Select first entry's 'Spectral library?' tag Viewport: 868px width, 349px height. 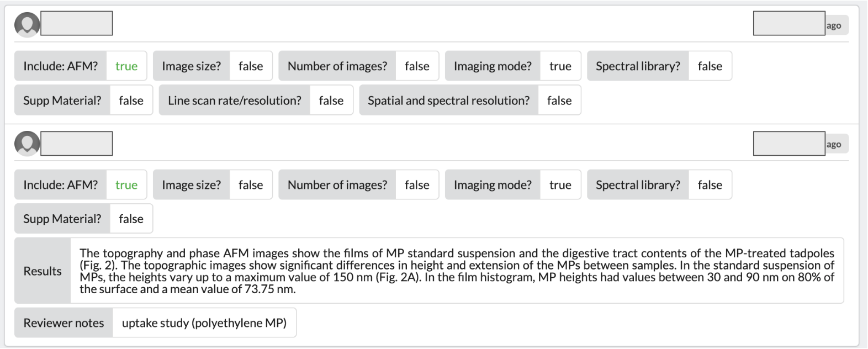659,66
